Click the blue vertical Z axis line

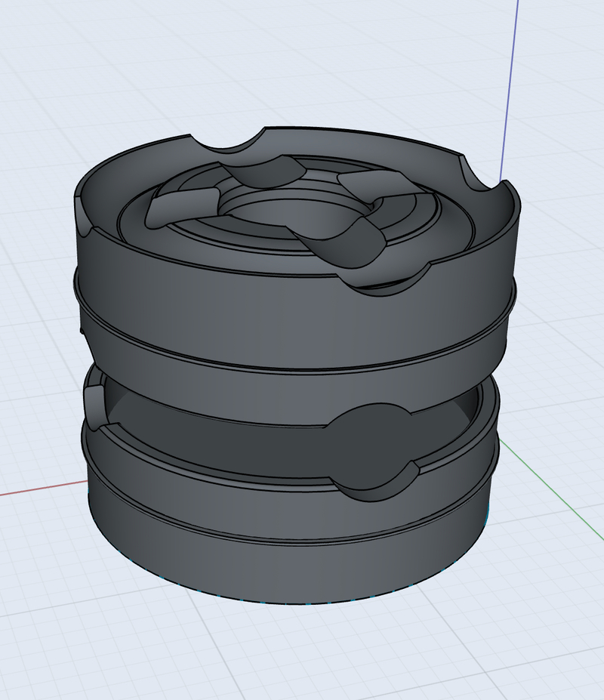[510, 83]
